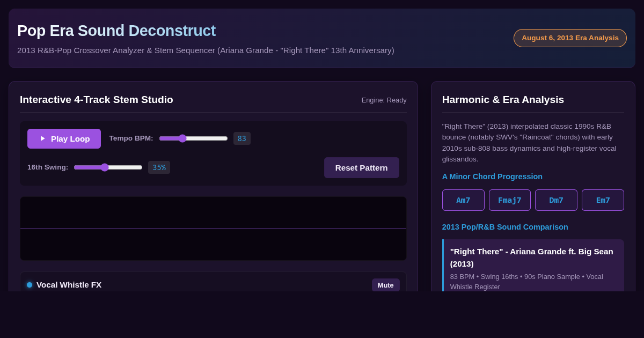This screenshot has width=644, height=338.
Task: Mute the Vocal Whistle FX track
Action: click(385, 285)
